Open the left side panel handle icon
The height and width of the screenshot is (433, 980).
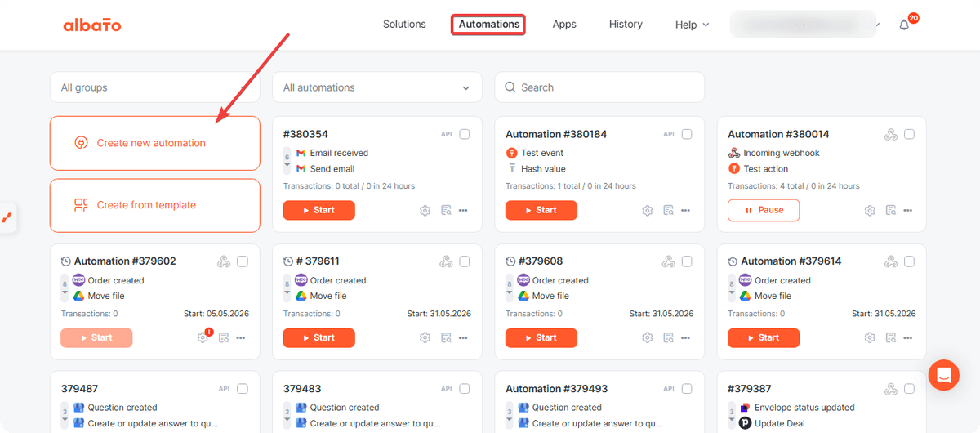(x=7, y=217)
